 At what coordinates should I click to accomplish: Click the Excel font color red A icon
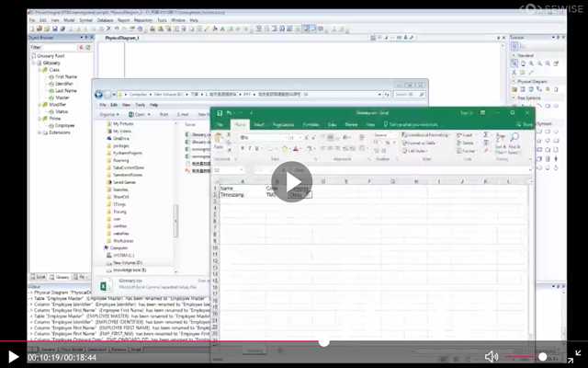pyautogui.click(x=296, y=149)
